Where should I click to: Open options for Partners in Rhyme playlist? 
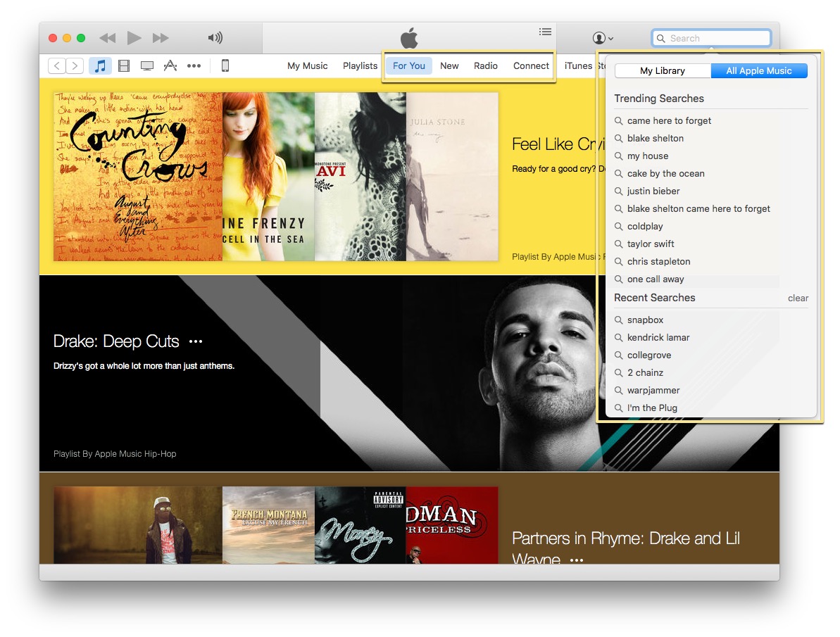pos(576,560)
